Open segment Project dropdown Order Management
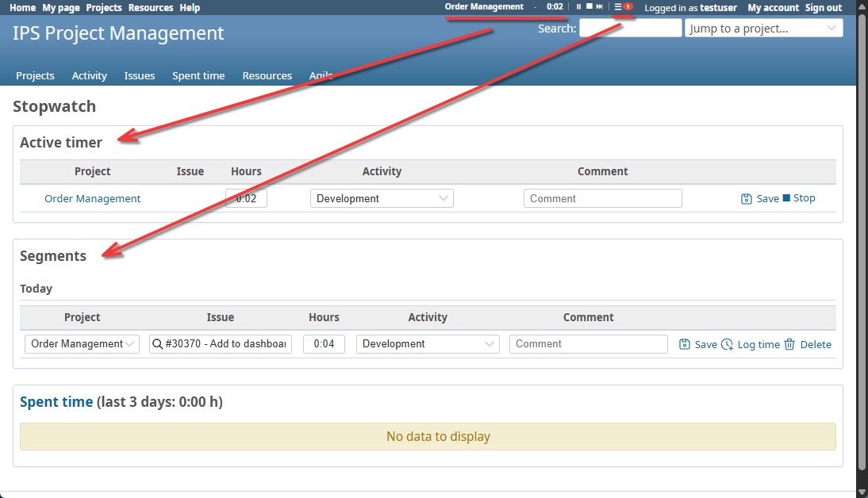Viewport: 868px width, 498px height. tap(82, 343)
